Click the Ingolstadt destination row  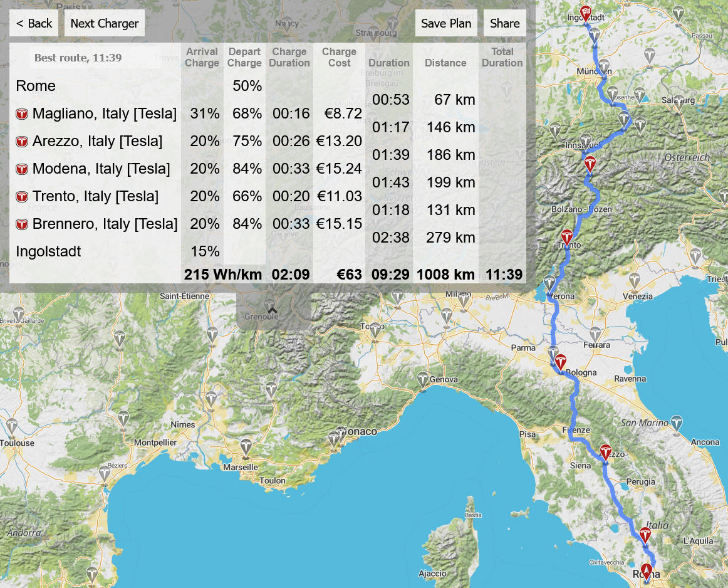[x=48, y=252]
